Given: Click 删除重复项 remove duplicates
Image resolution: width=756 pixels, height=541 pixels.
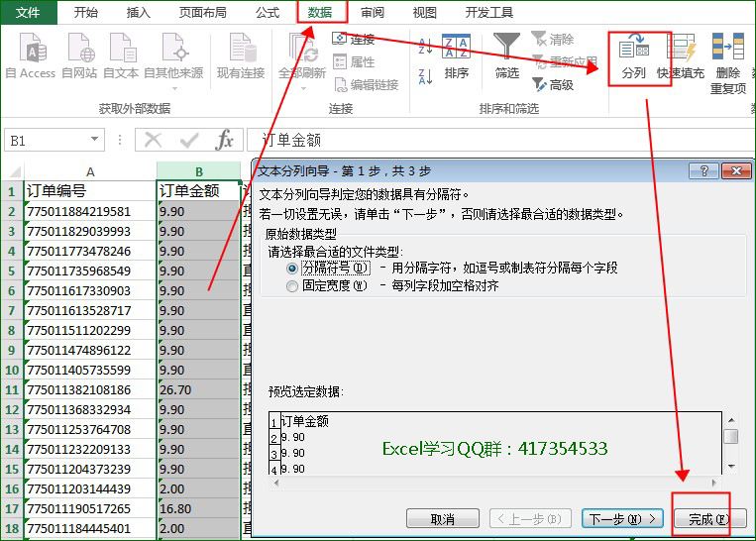Looking at the screenshot, I should click(x=728, y=63).
